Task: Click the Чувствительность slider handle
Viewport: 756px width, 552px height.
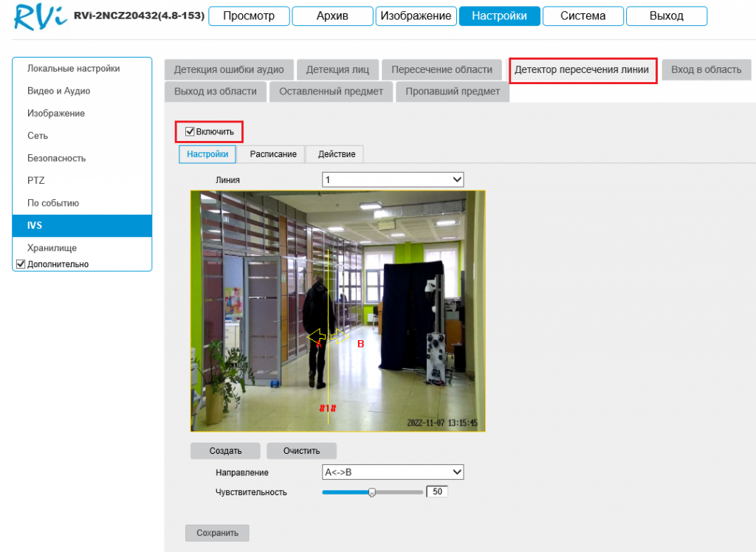Action: (x=372, y=492)
